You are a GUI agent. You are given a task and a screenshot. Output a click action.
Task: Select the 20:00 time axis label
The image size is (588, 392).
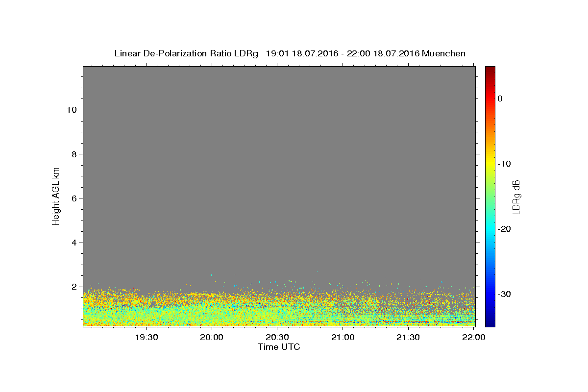click(212, 337)
